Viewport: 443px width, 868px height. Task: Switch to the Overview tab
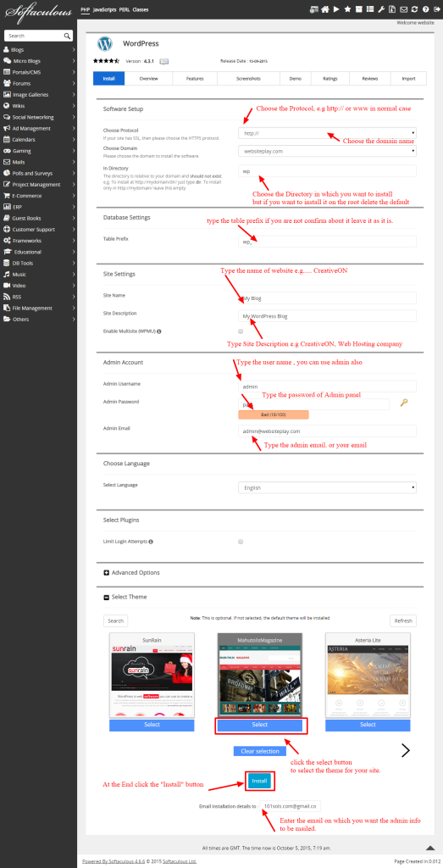(148, 79)
